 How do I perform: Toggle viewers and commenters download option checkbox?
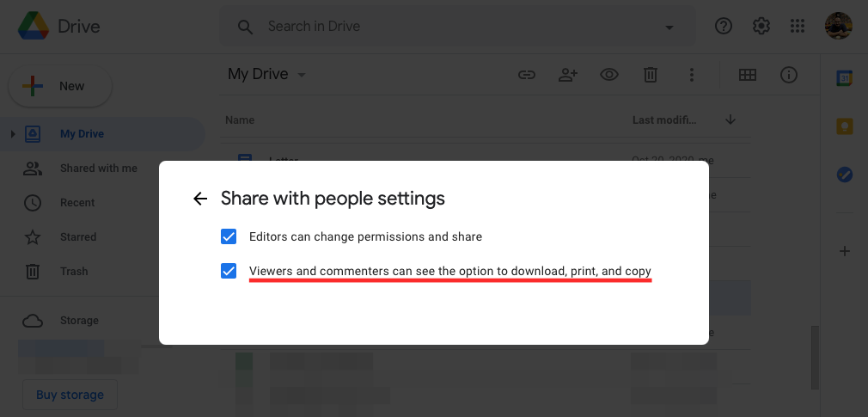click(x=229, y=272)
